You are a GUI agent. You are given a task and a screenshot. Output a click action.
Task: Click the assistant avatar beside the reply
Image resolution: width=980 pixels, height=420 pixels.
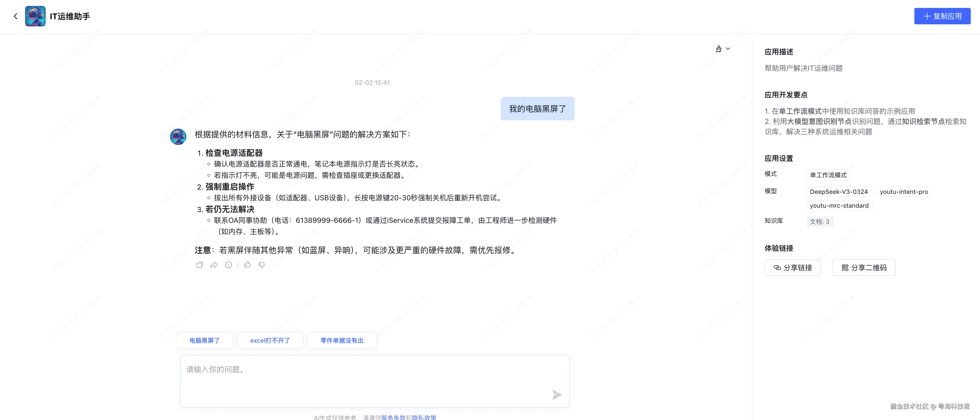tap(178, 137)
